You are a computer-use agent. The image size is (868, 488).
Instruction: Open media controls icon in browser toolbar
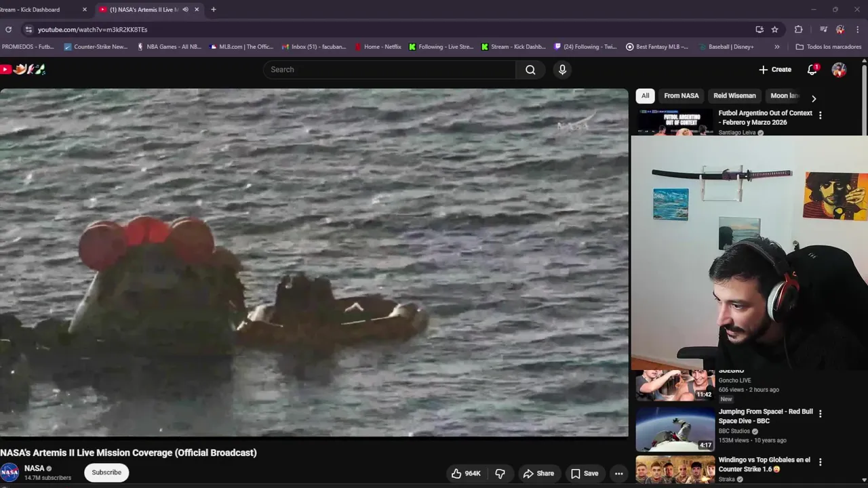(823, 29)
